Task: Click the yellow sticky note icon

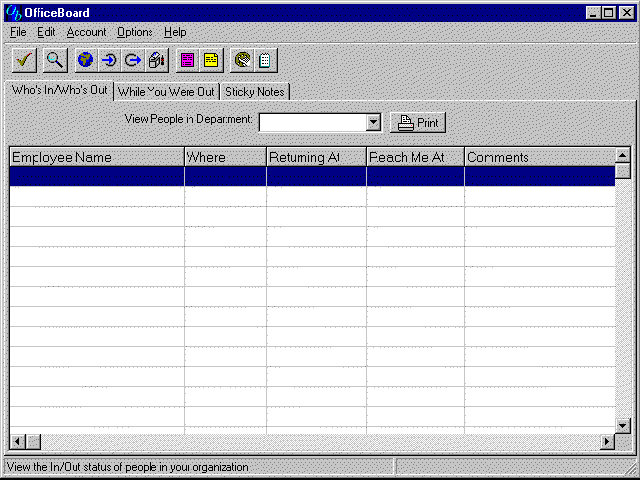Action: point(211,60)
